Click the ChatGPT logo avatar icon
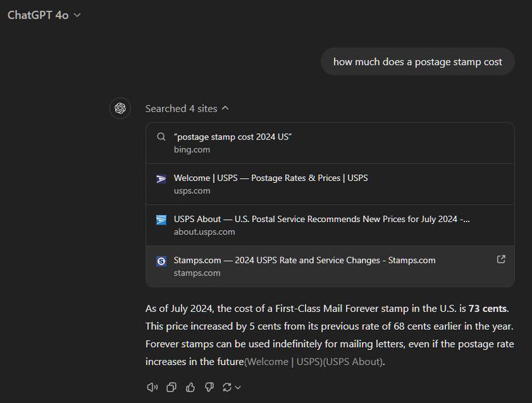Screen dimensions: 532x403 click(120, 108)
